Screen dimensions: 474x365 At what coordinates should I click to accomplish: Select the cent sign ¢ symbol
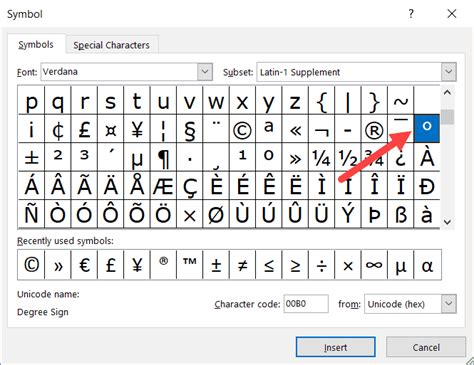[x=58, y=129]
